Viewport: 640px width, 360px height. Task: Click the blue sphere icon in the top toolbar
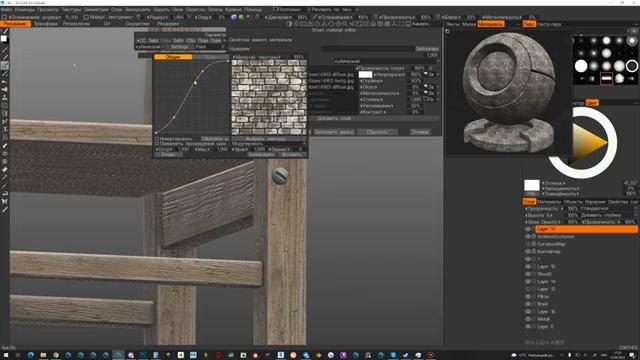[234, 18]
